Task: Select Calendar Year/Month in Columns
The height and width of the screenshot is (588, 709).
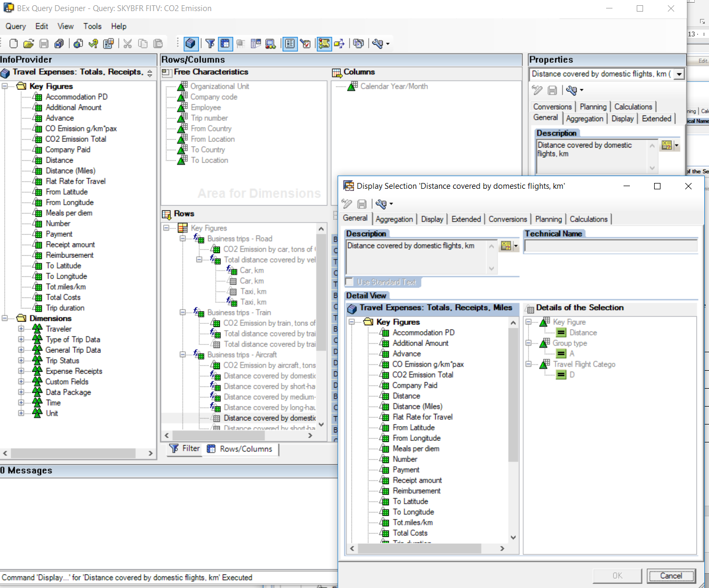Action: tap(394, 86)
